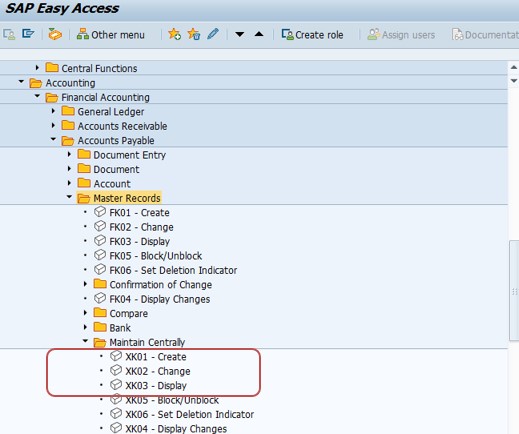Click the delete favorites star icon
519x434 pixels.
(194, 34)
